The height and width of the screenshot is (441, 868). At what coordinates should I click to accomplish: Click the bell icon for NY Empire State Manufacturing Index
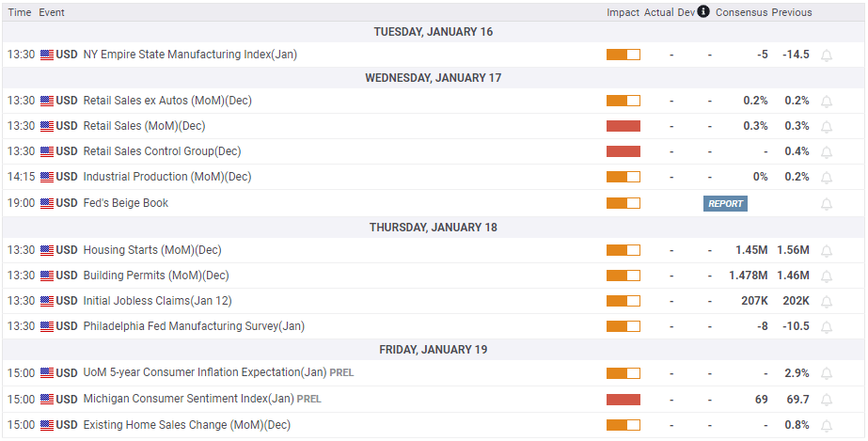tap(827, 55)
